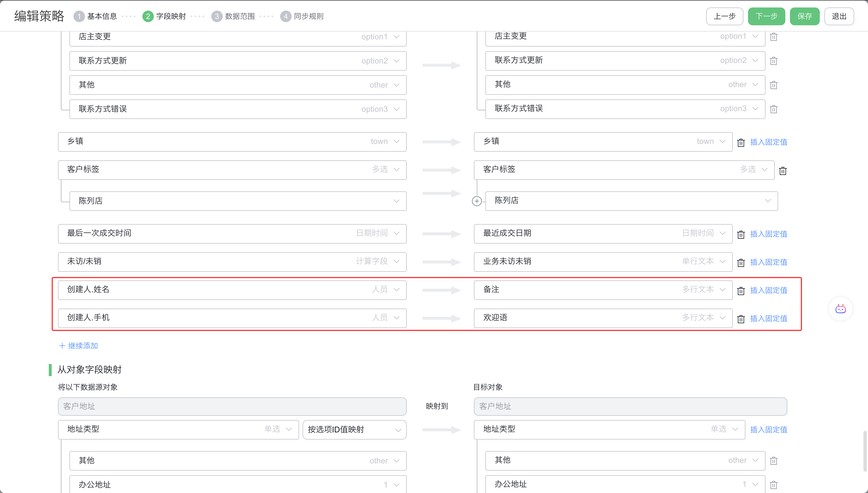The image size is (868, 493).
Task: Delete the 联系方式更新 option2 target row
Action: point(774,61)
